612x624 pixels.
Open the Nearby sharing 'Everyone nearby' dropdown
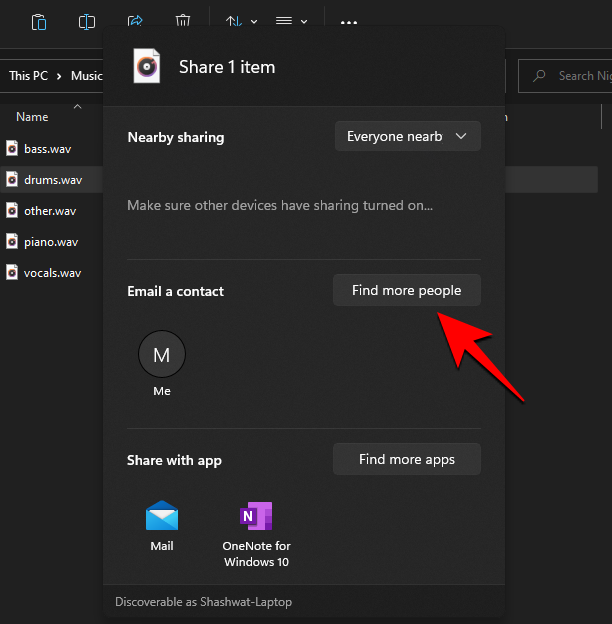(408, 136)
